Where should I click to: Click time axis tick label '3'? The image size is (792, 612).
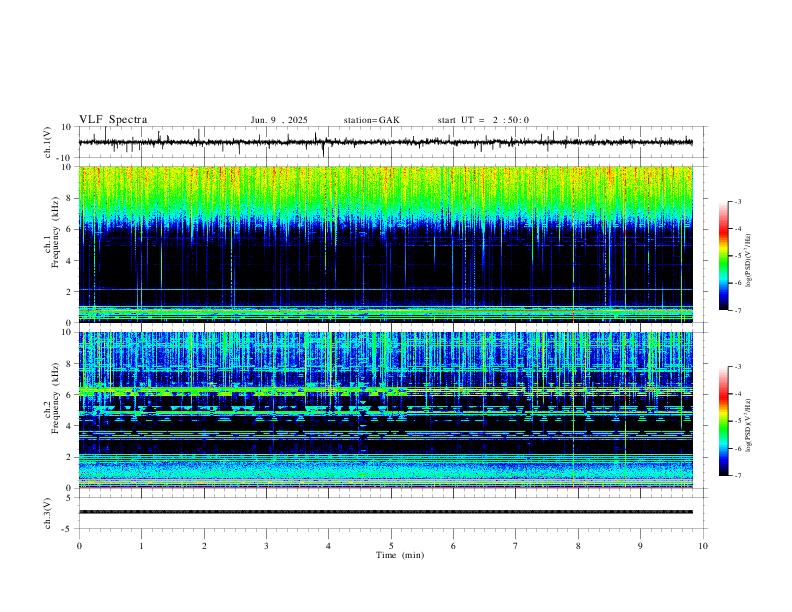click(x=266, y=546)
